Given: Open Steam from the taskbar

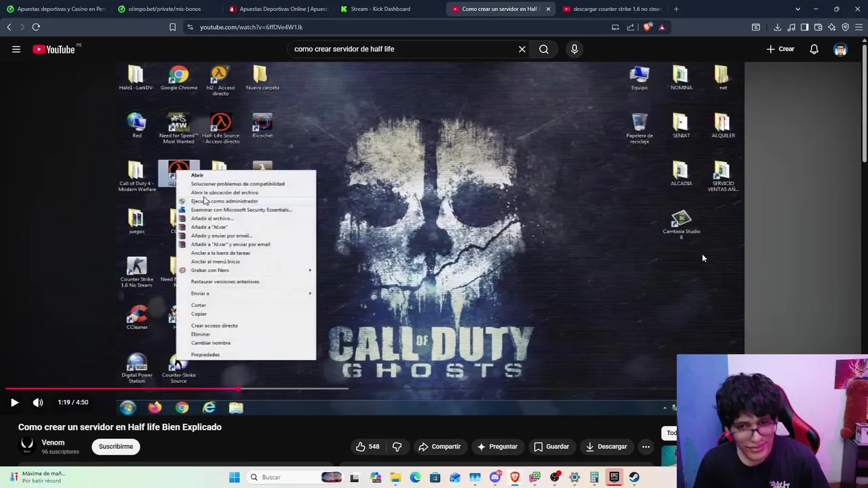Looking at the screenshot, I should click(634, 477).
